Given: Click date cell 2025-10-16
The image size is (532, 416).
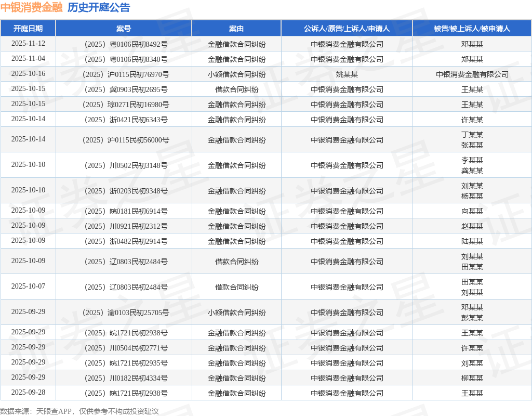Looking at the screenshot, I should (28, 74).
